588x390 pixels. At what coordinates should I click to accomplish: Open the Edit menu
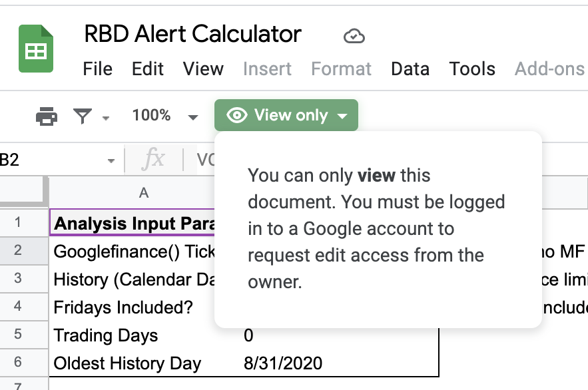coord(148,69)
